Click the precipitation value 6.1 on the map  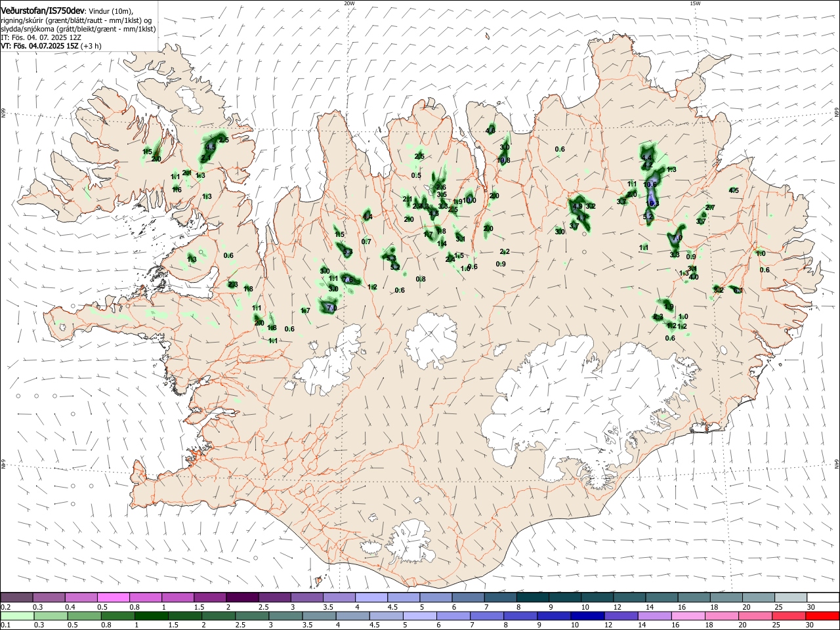(x=738, y=290)
